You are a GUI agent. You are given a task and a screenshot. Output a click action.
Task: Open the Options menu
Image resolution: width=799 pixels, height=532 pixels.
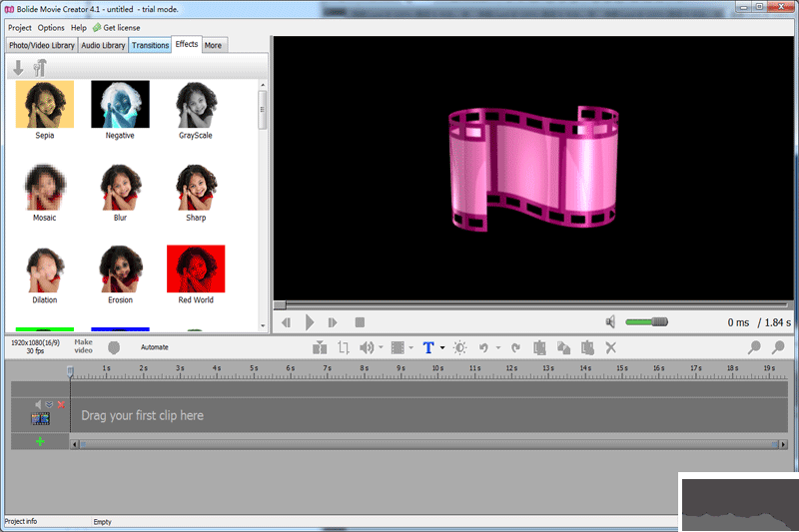pyautogui.click(x=51, y=28)
